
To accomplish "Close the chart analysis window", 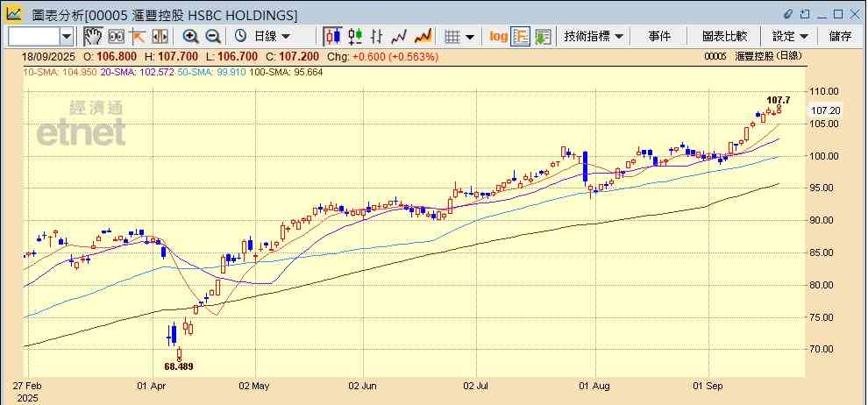I will tap(854, 14).
